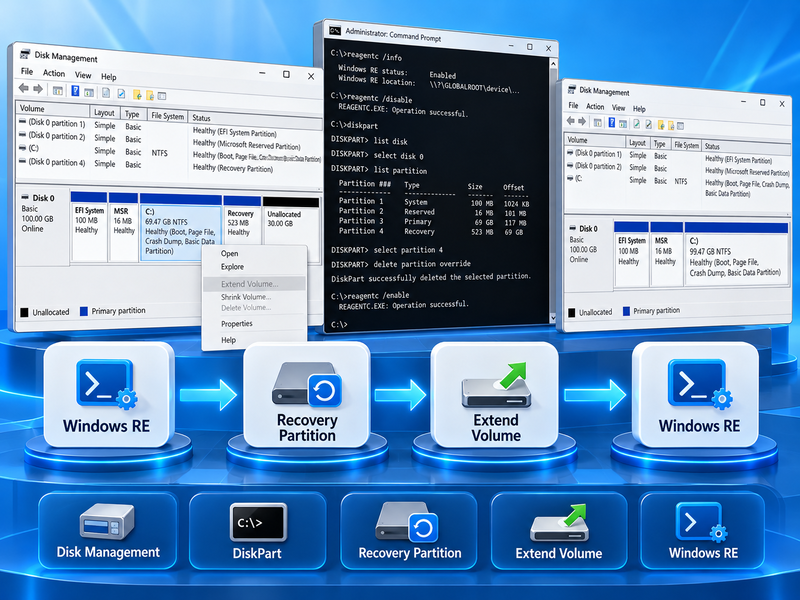
Task: Select the Recovery 523 MB partition block
Action: point(242,228)
